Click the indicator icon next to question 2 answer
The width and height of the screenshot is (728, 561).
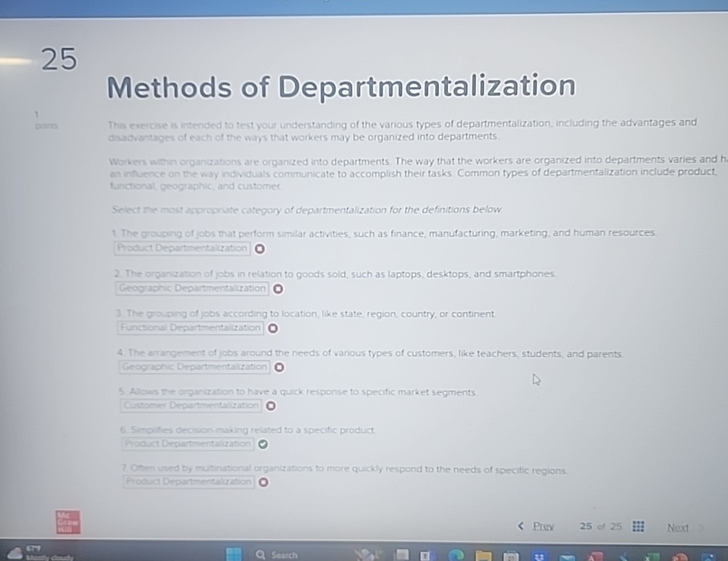(278, 288)
